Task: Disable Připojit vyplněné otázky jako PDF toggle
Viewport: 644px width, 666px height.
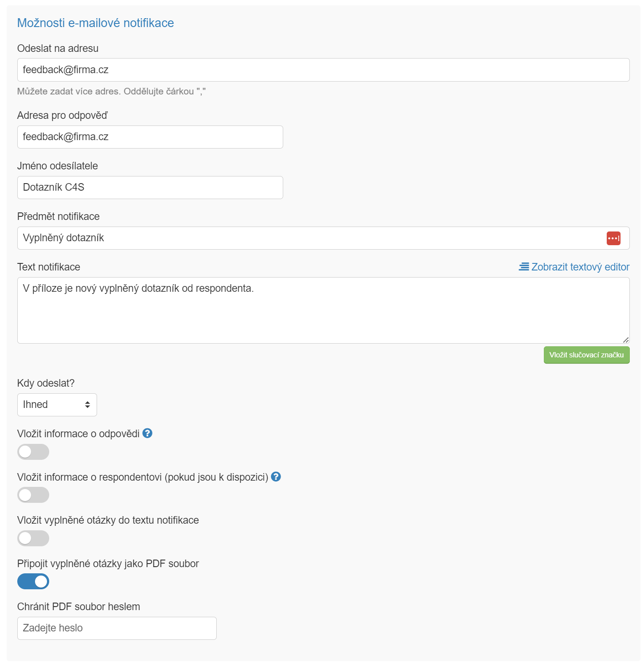Action: (33, 581)
